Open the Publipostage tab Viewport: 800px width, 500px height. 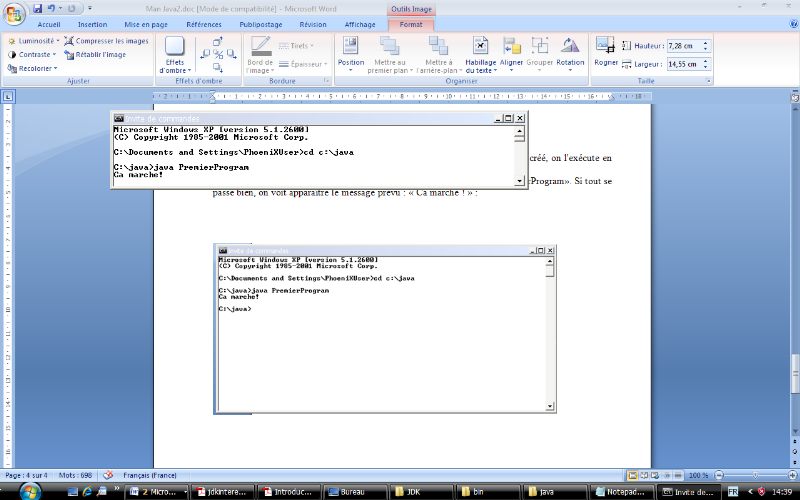tap(261, 24)
